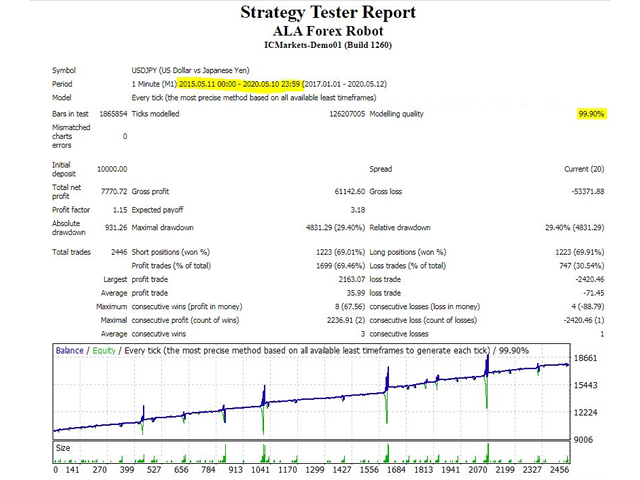
Task: Click maximal drawdown value '4831.29 (29.40%)'
Action: (x=336, y=228)
